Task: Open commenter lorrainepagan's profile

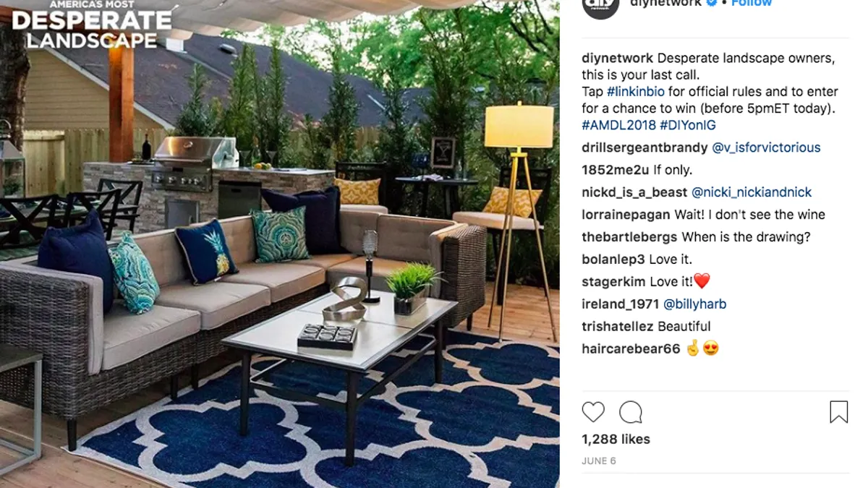Action: pos(626,215)
